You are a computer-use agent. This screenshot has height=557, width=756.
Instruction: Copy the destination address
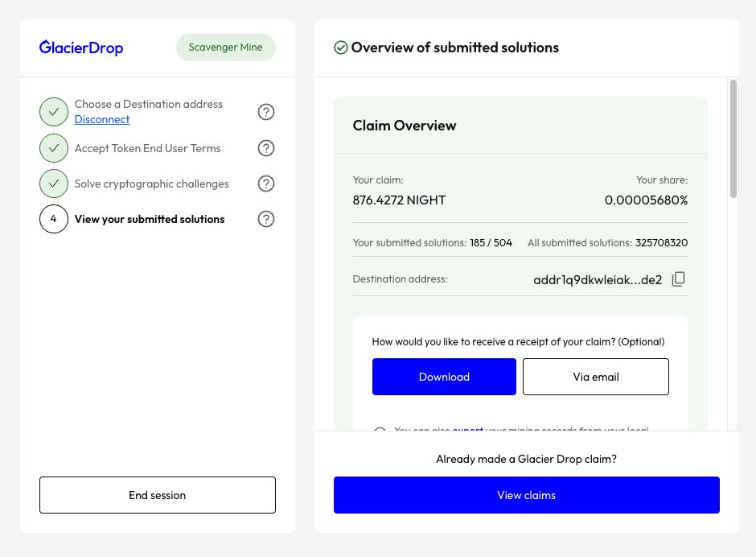[678, 278]
